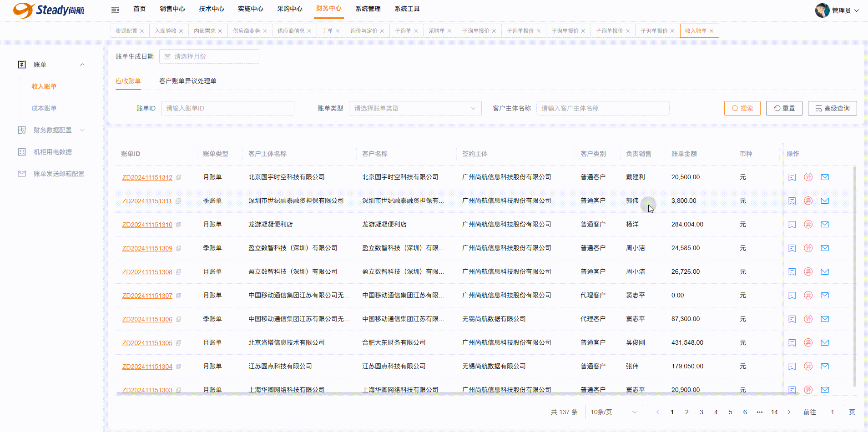Viewport: 868px width, 432px height.
Task: Expand the 财务数据配置 sidebar group
Action: [82, 130]
